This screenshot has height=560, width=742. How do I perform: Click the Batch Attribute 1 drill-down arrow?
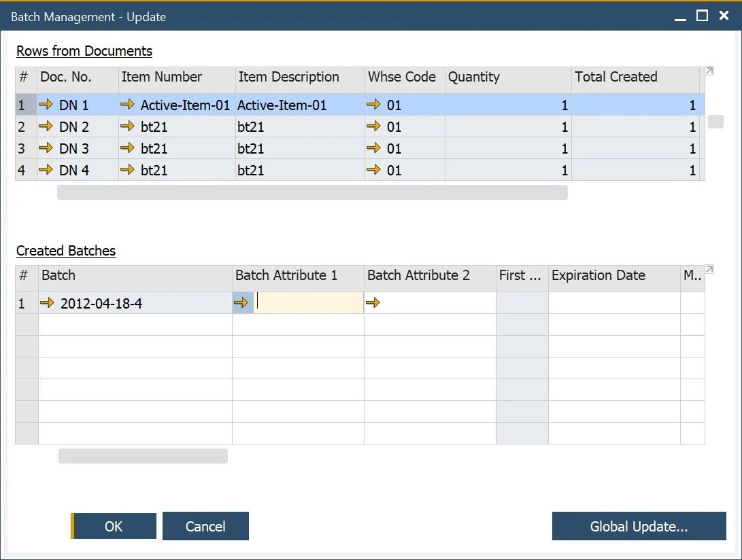coord(242,303)
